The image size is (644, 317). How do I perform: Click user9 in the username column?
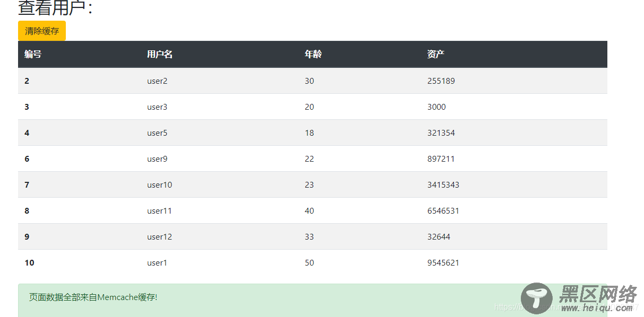point(157,159)
